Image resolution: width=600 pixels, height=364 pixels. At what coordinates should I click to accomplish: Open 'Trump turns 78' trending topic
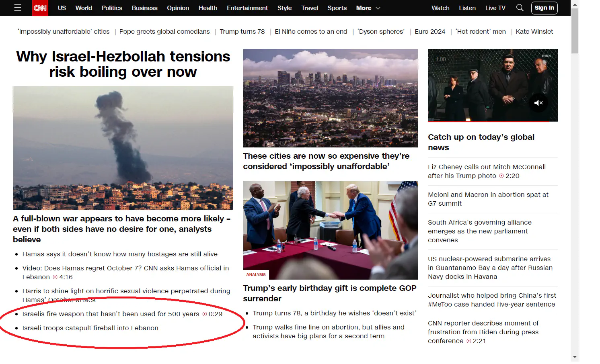[x=242, y=32]
